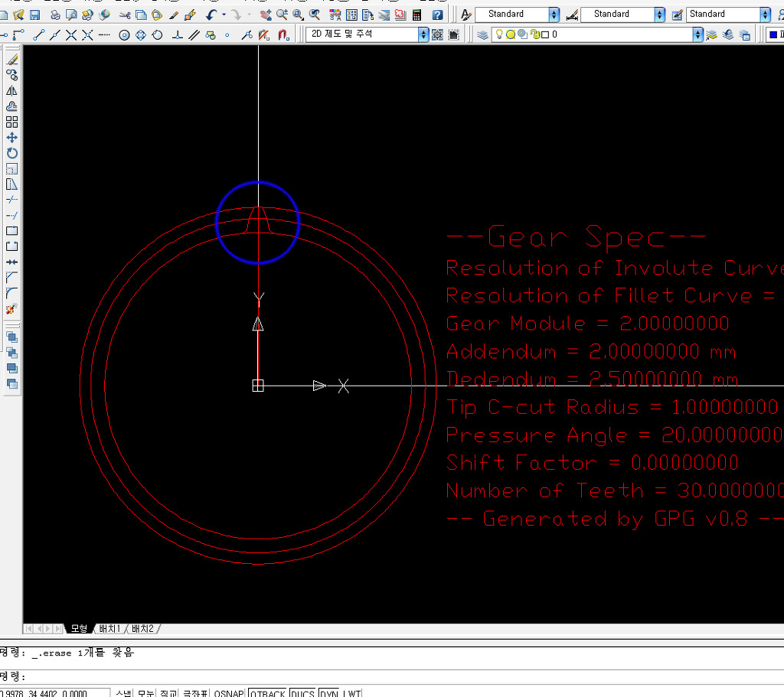784x697 pixels.
Task: Toggle DYN dynamic input mode
Action: pyautogui.click(x=328, y=693)
